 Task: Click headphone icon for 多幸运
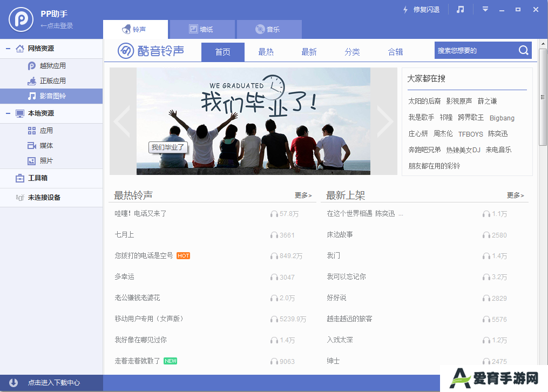coord(274,277)
